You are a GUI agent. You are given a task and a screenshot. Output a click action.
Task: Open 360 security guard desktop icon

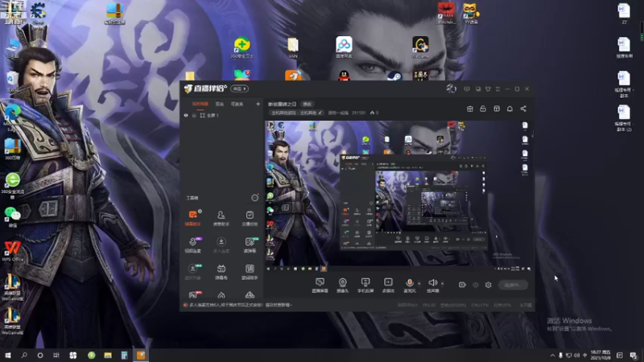242,48
